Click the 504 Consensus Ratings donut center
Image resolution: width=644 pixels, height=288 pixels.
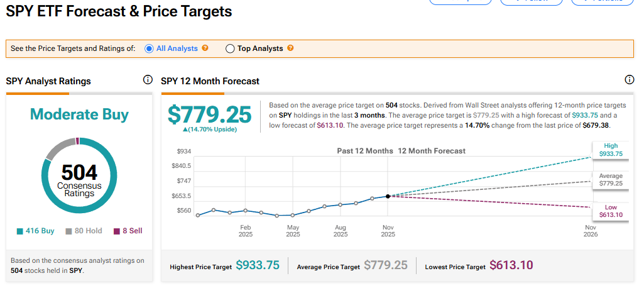[79, 179]
